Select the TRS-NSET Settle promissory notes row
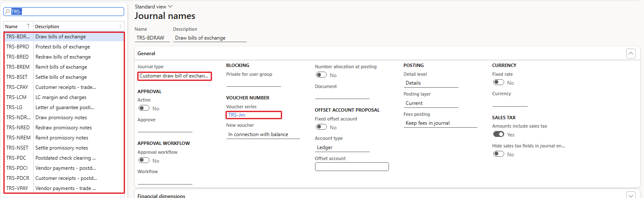 tap(64, 148)
